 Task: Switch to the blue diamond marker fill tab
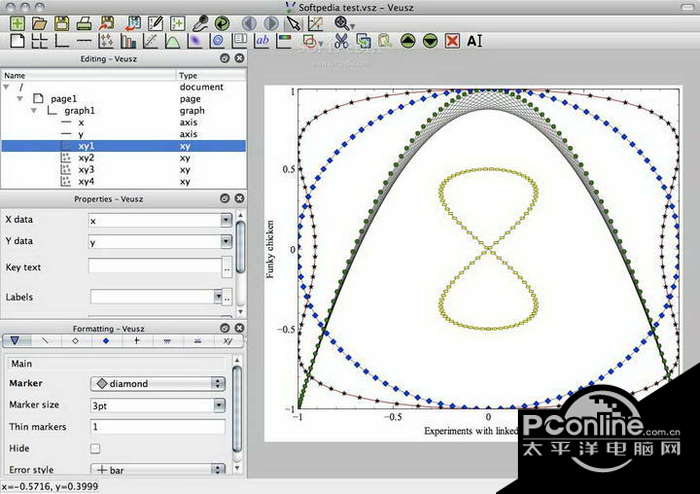(105, 341)
